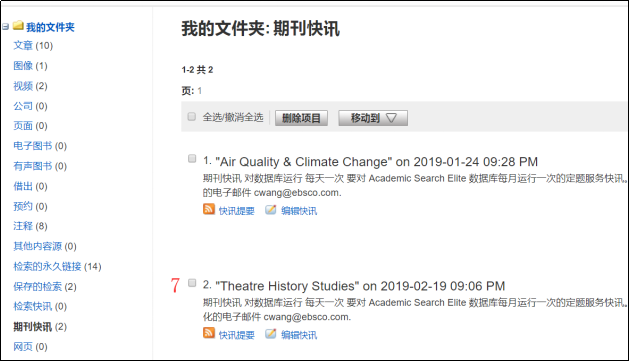This screenshot has height=362, width=630.
Task: Click page number 1 next to 页
Action: [x=199, y=91]
